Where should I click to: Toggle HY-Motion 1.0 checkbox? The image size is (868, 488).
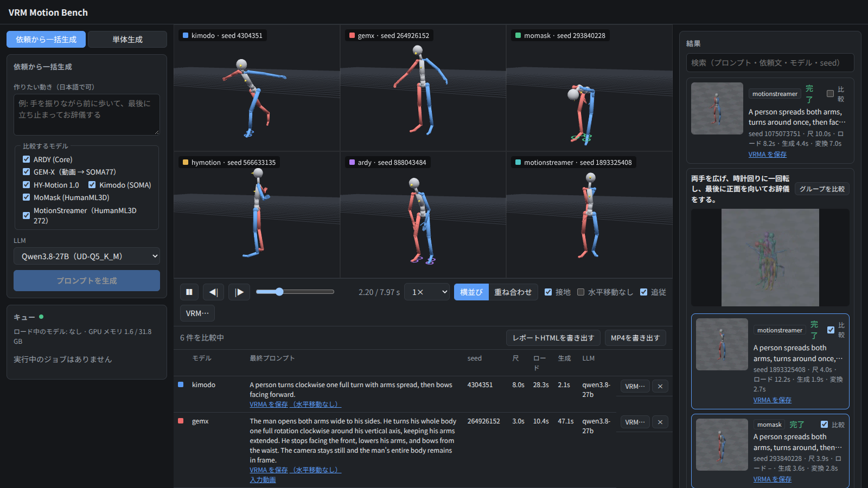[26, 185]
